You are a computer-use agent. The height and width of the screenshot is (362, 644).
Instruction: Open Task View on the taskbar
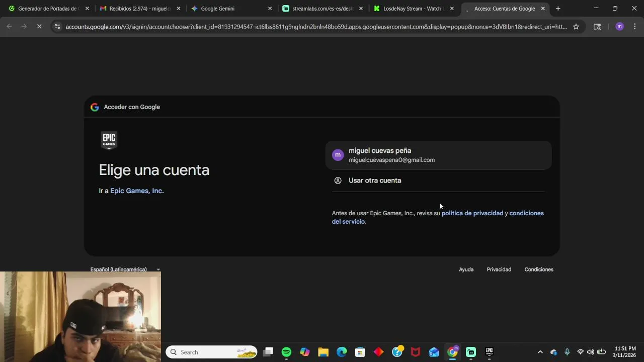[268, 352]
